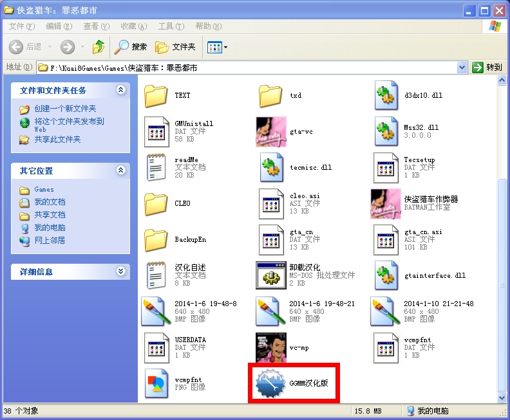Open 我的电脑 link in sidebar

50,228
